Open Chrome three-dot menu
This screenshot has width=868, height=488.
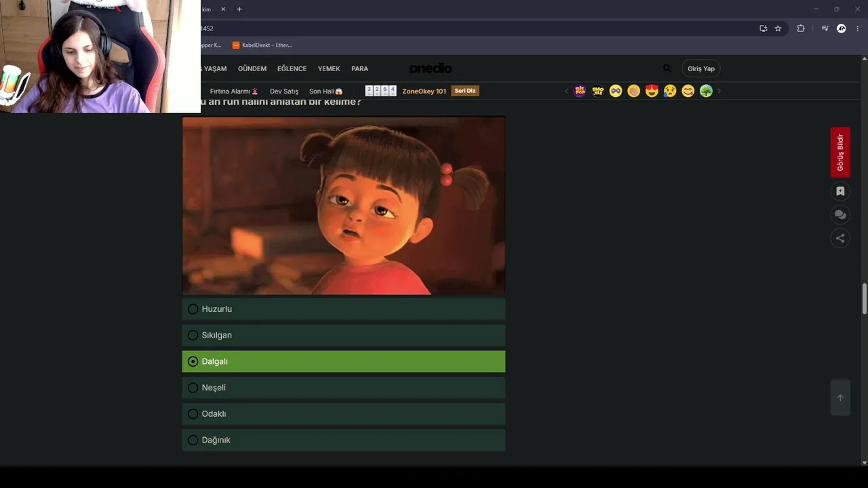click(857, 28)
